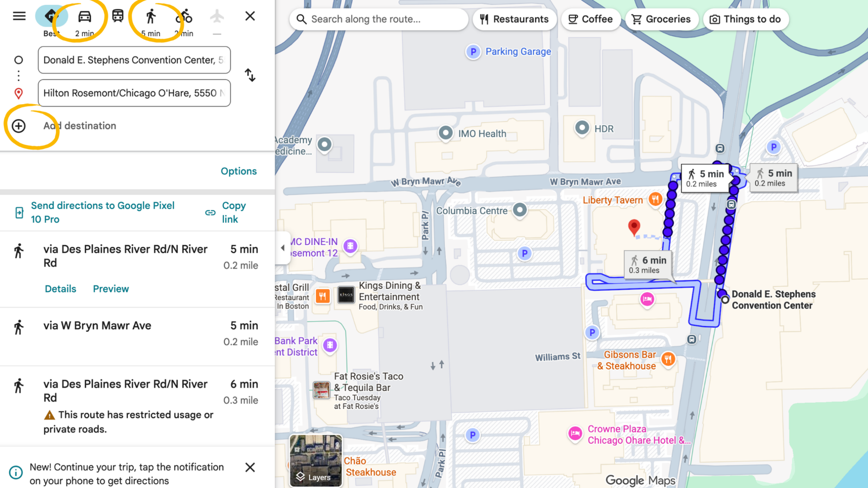Close the directions panel
The height and width of the screenshot is (488, 868).
point(250,16)
